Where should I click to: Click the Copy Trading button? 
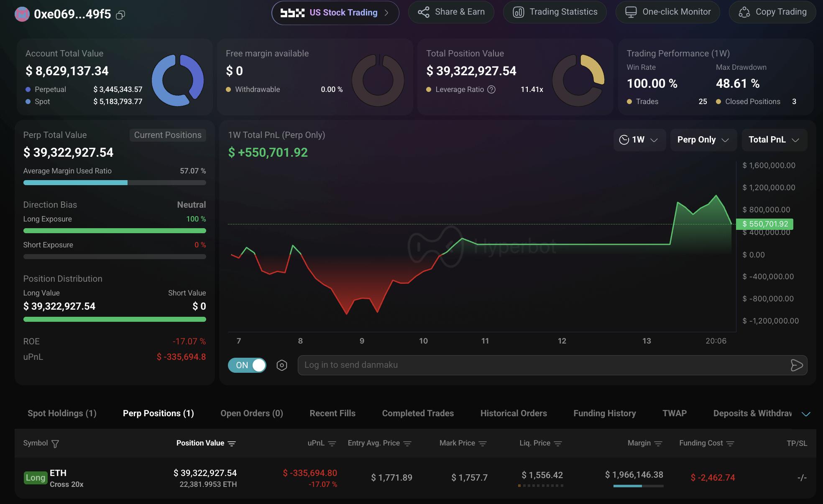pyautogui.click(x=772, y=12)
